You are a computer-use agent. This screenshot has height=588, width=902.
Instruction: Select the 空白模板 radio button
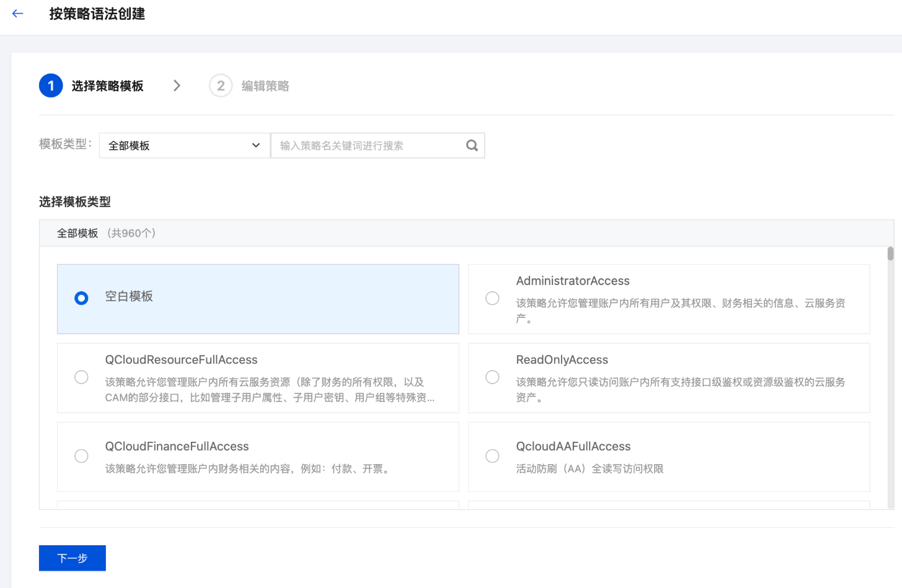coord(81,299)
